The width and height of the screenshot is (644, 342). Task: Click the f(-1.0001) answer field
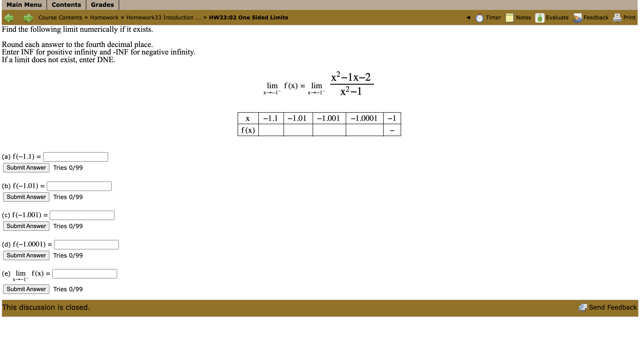(x=86, y=245)
